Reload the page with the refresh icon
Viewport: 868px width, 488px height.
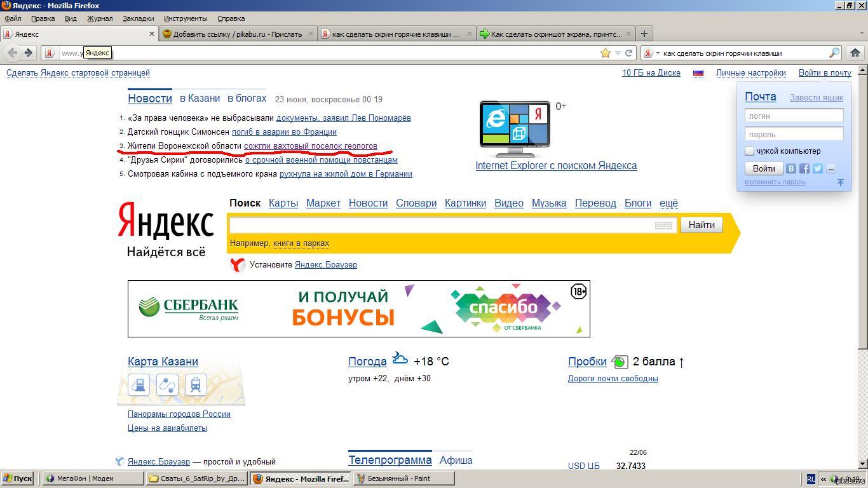(628, 53)
